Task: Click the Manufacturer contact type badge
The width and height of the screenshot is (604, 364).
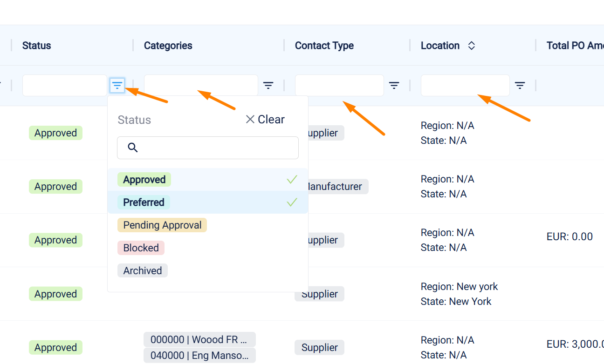Action: click(x=336, y=187)
